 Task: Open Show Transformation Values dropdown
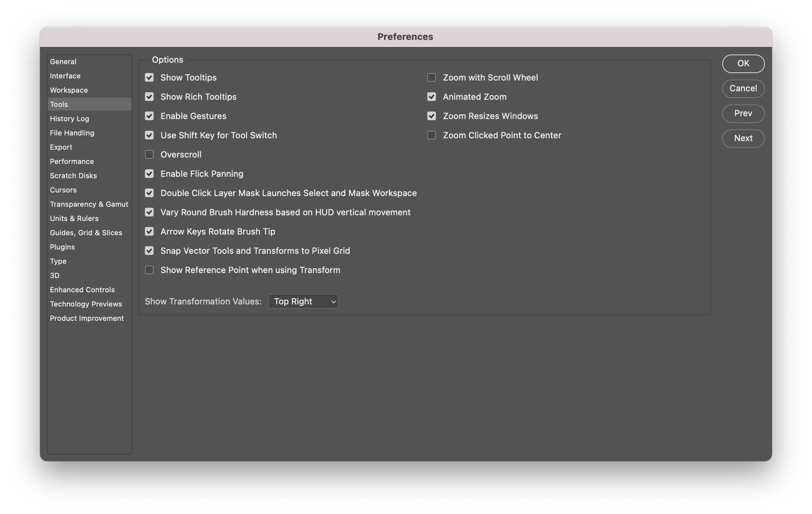click(303, 302)
